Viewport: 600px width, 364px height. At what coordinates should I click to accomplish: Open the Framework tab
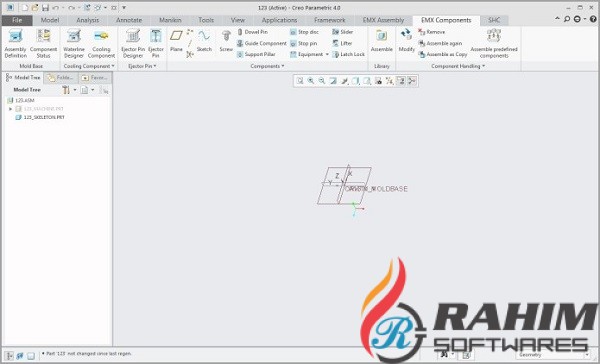tap(329, 20)
